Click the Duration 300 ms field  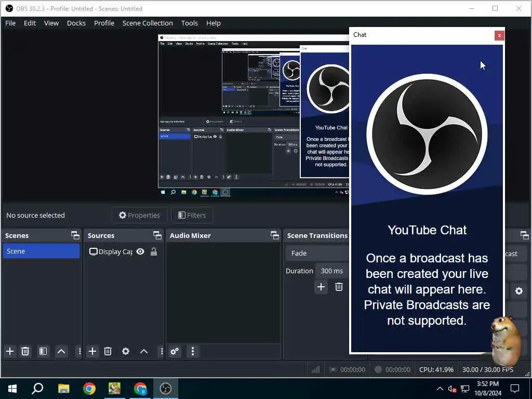point(332,271)
